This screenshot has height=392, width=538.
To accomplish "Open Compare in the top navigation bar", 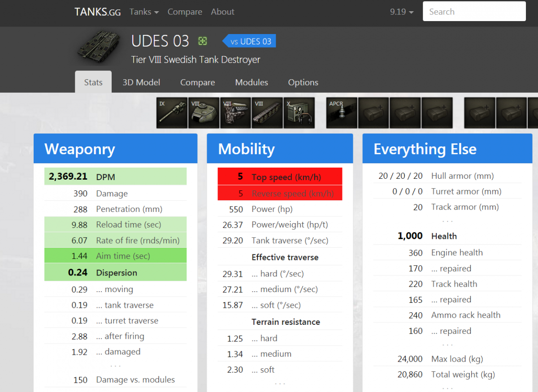I will tap(185, 12).
